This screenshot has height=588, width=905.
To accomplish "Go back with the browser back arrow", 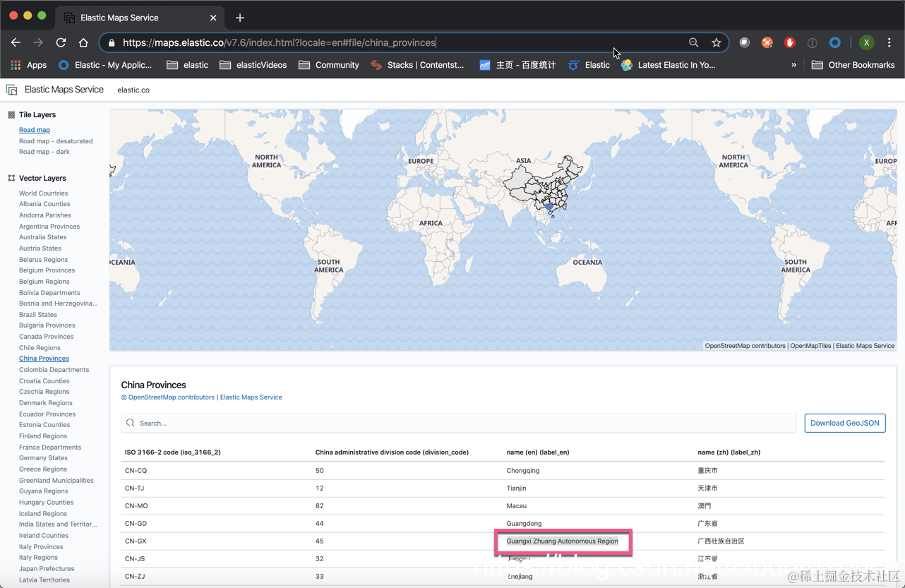I will coord(16,42).
